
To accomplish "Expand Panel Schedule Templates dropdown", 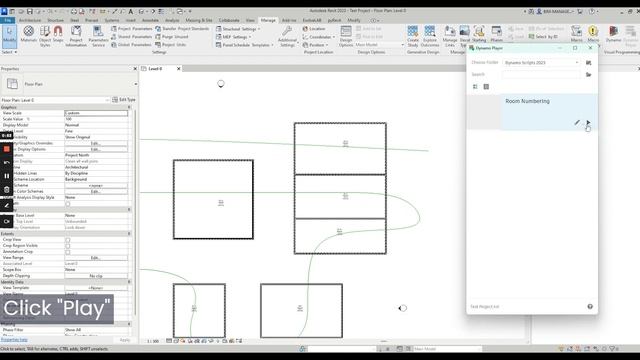I will (244, 45).
